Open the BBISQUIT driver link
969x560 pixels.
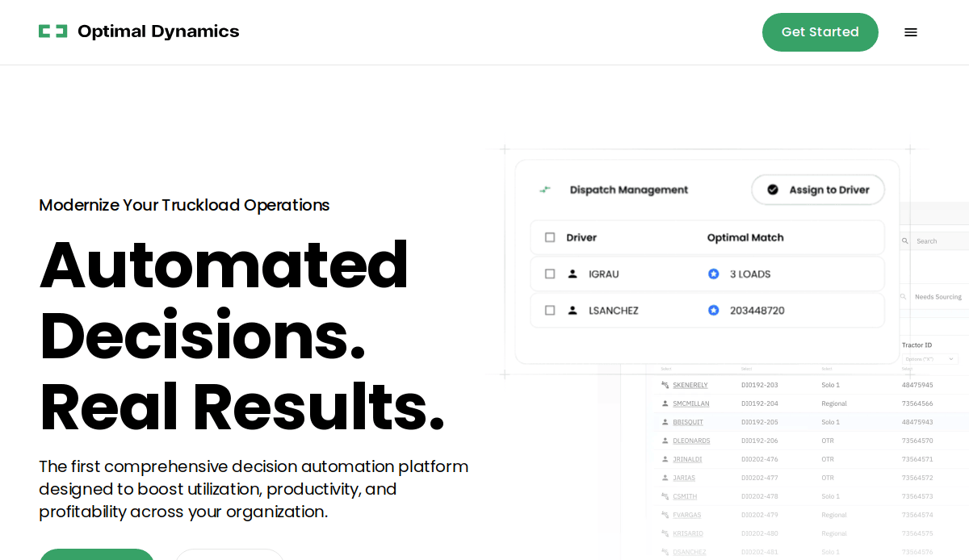coord(688,422)
